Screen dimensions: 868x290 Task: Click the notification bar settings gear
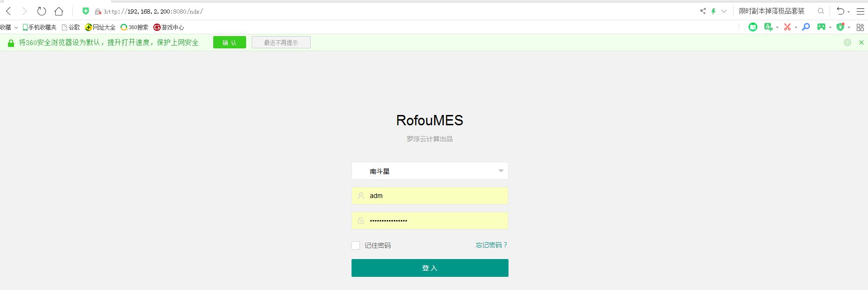(847, 43)
